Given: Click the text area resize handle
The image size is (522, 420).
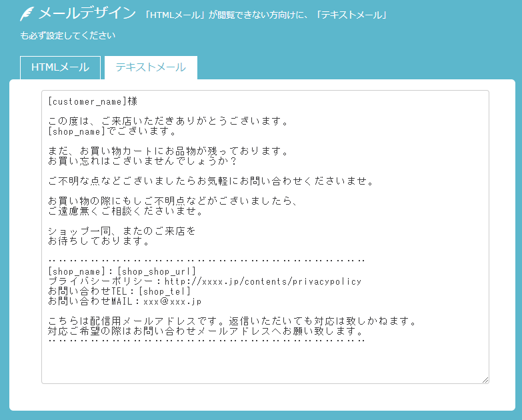Looking at the screenshot, I should pos(485,379).
